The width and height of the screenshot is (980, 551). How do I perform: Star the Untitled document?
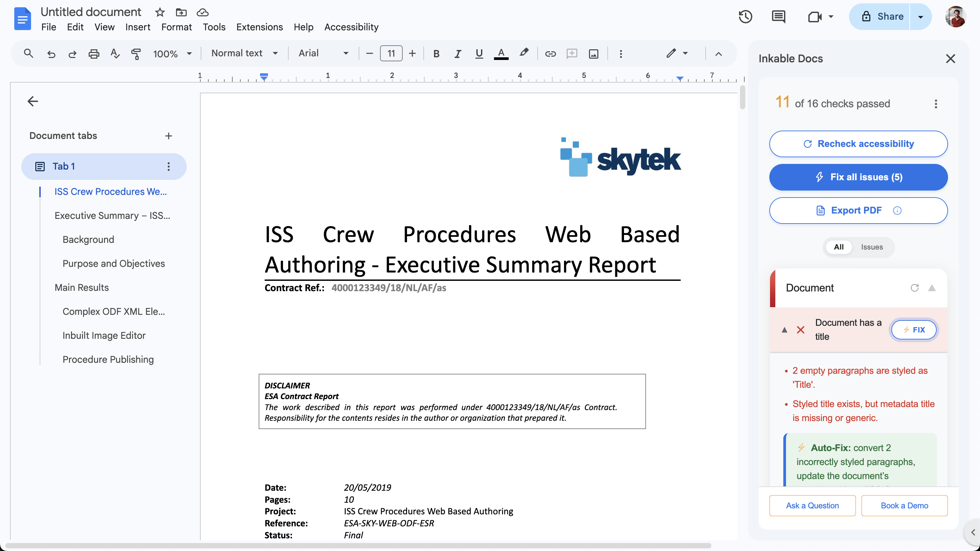coord(160,12)
